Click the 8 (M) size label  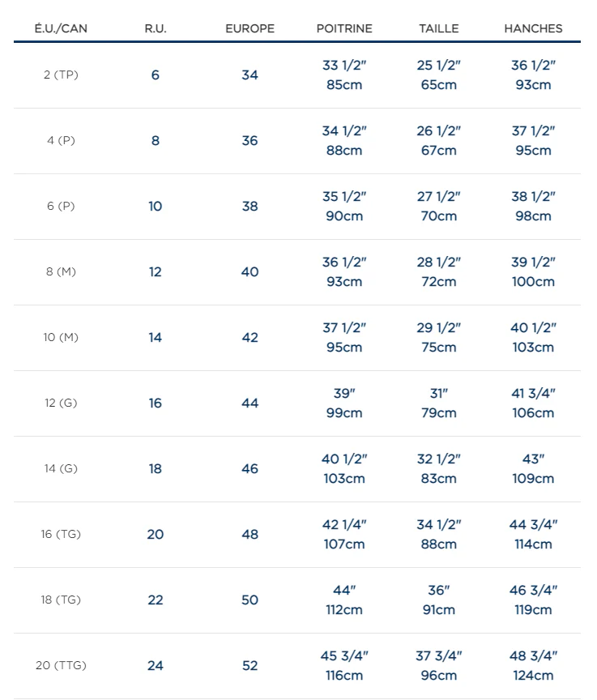pos(61,272)
